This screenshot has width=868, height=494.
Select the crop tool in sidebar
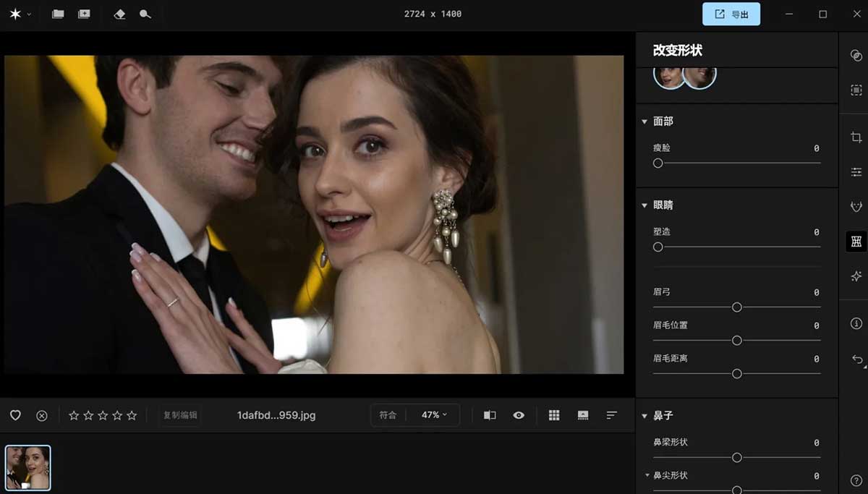(856, 137)
